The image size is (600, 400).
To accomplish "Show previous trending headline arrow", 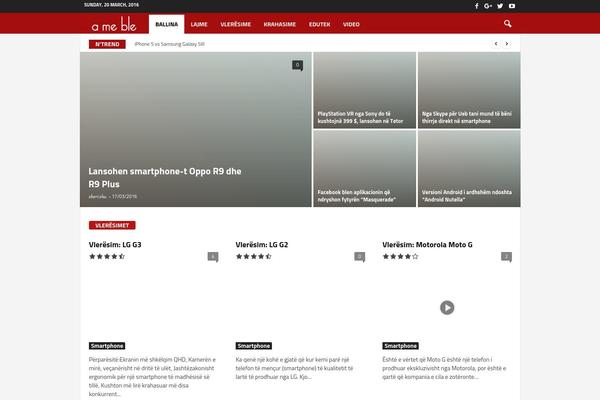I will pos(496,44).
